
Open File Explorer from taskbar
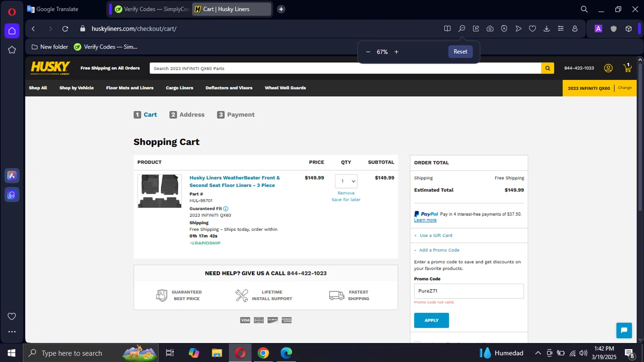coord(217,353)
